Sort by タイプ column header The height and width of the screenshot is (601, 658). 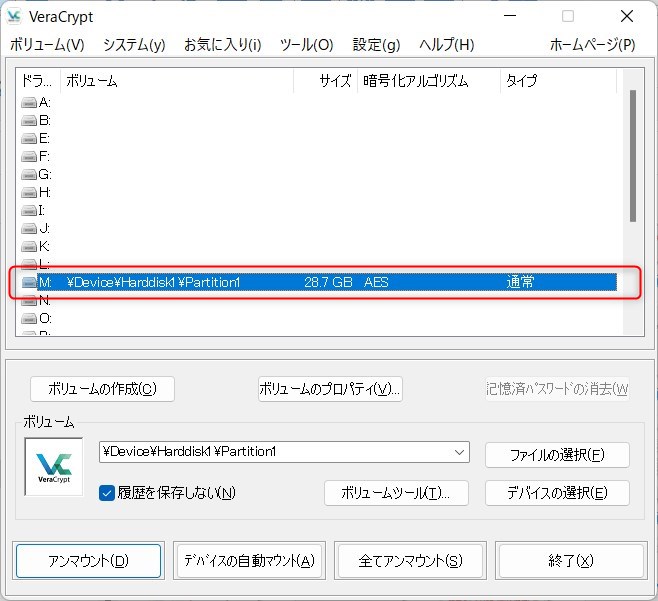[x=558, y=81]
